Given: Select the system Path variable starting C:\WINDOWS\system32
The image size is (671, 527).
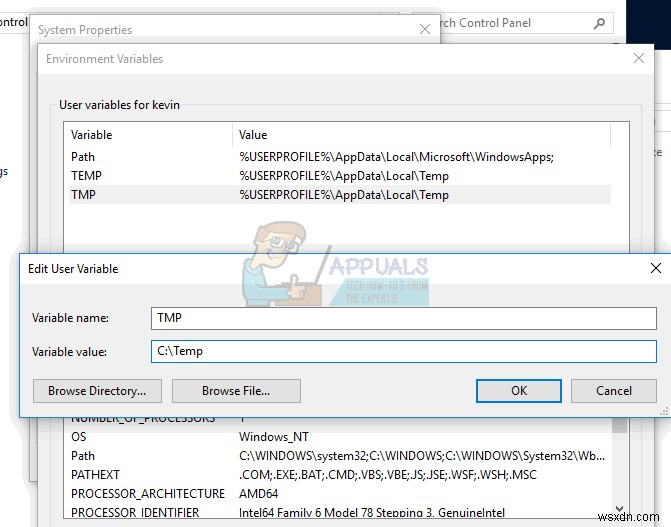Looking at the screenshot, I should [340, 456].
